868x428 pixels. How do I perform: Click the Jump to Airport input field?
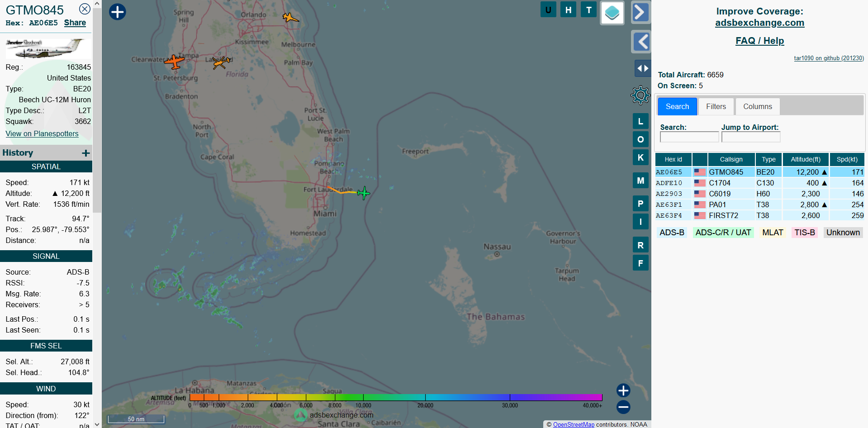pos(750,137)
